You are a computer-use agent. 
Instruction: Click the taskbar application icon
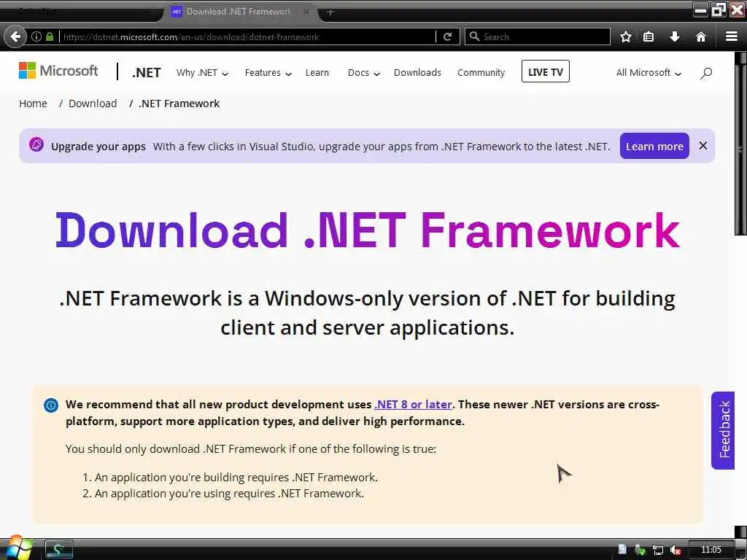(x=58, y=550)
